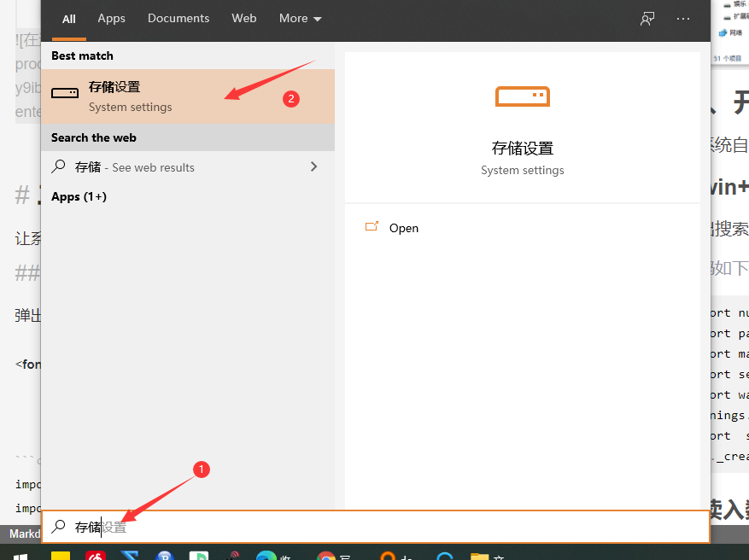
Task: Expand the Apps (1+) section header
Action: tap(79, 196)
